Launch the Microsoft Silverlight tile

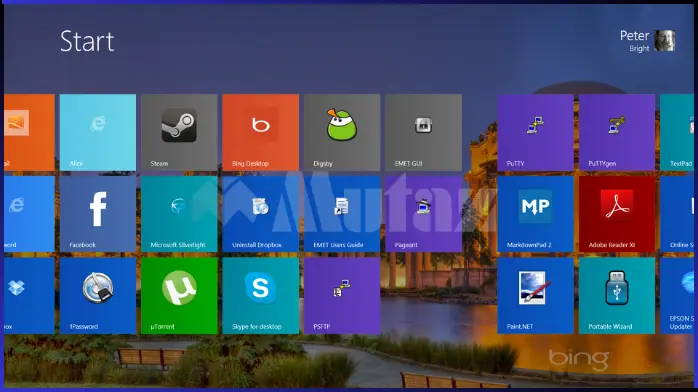pyautogui.click(x=179, y=214)
